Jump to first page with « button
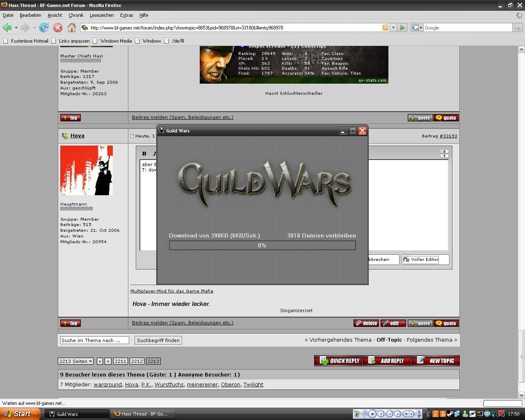The height and width of the screenshot is (420, 525). 100,361
